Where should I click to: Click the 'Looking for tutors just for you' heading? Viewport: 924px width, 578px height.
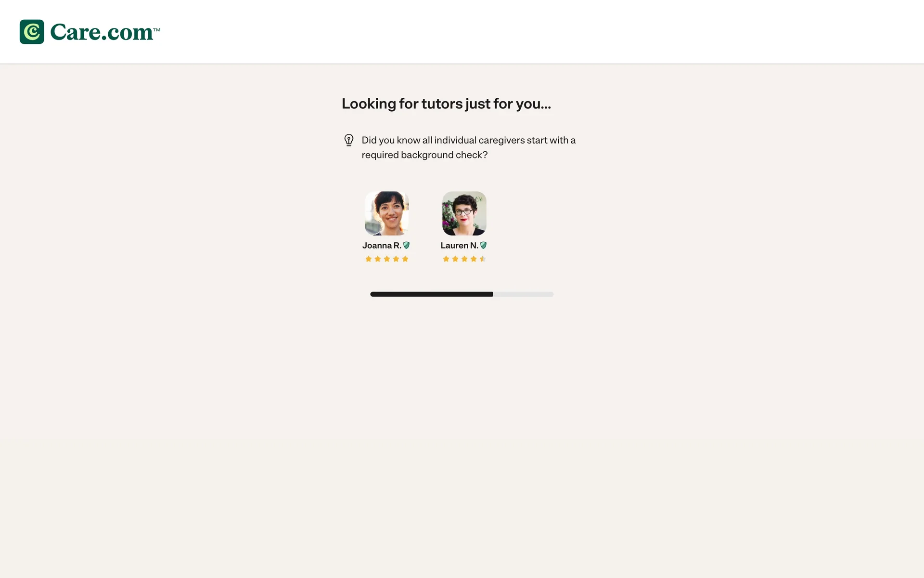point(446,104)
